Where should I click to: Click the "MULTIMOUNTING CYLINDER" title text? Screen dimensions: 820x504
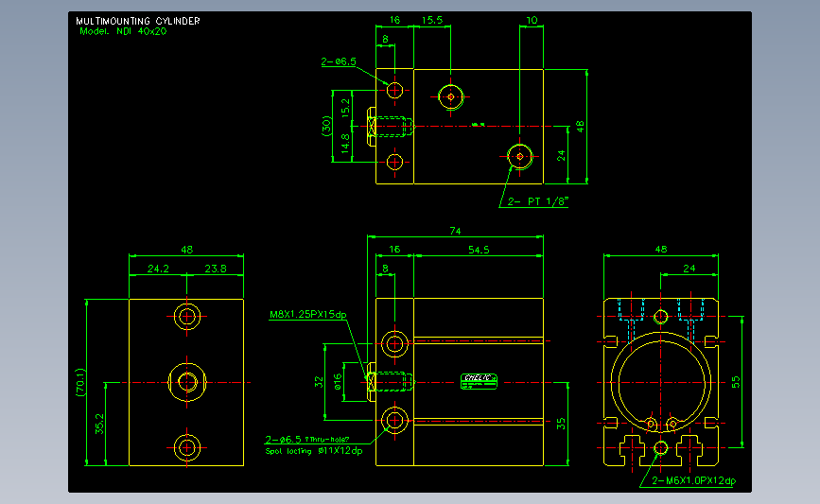pyautogui.click(x=137, y=21)
